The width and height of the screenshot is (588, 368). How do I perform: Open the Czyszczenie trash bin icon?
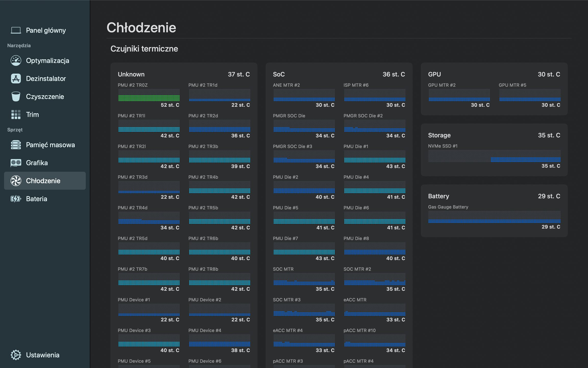[x=16, y=97]
